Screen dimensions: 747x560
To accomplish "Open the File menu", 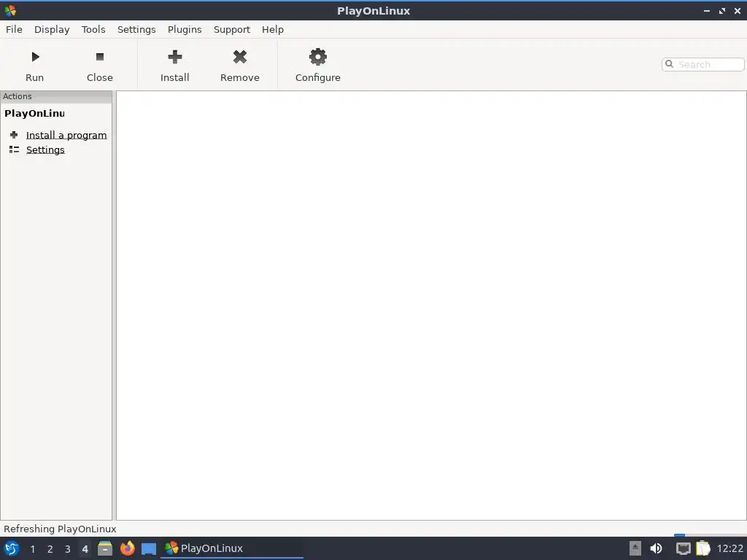I will 14,29.
